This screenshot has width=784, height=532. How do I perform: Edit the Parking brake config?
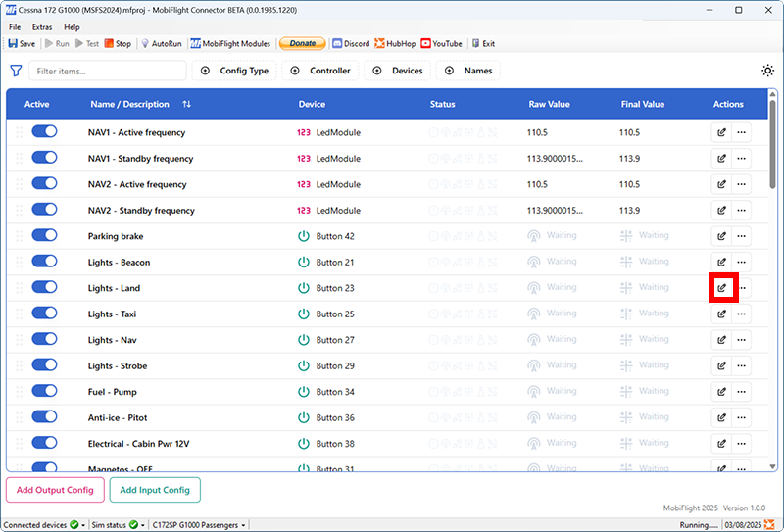(721, 236)
